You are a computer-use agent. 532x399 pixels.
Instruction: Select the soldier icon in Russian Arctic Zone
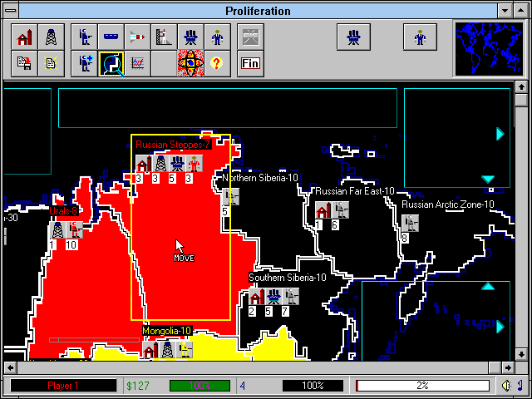pos(410,224)
